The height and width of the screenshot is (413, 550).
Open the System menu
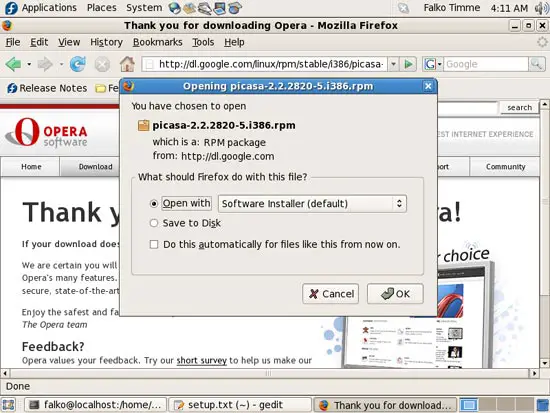[144, 8]
